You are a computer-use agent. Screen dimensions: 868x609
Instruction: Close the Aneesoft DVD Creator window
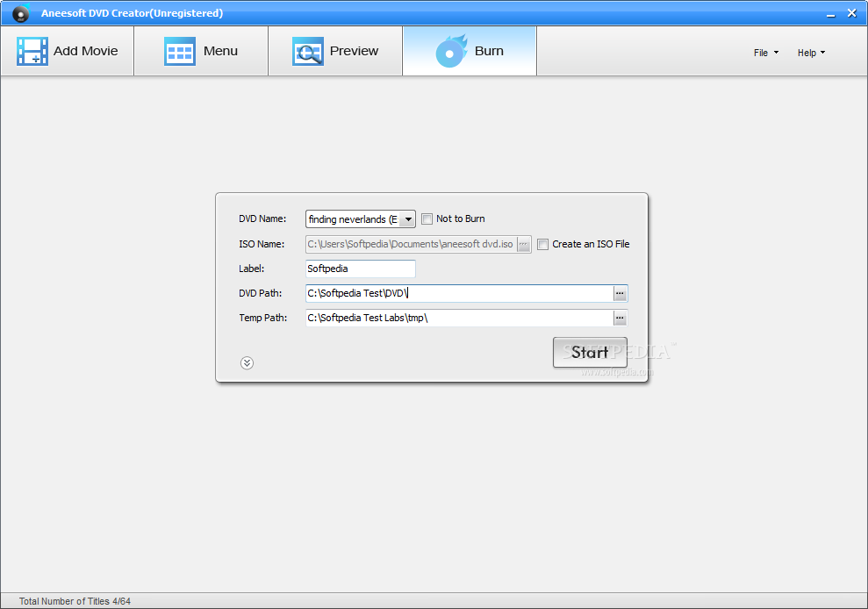coord(852,13)
